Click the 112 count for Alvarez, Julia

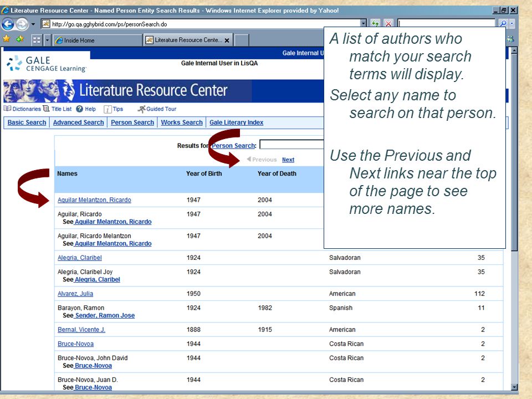click(x=479, y=294)
